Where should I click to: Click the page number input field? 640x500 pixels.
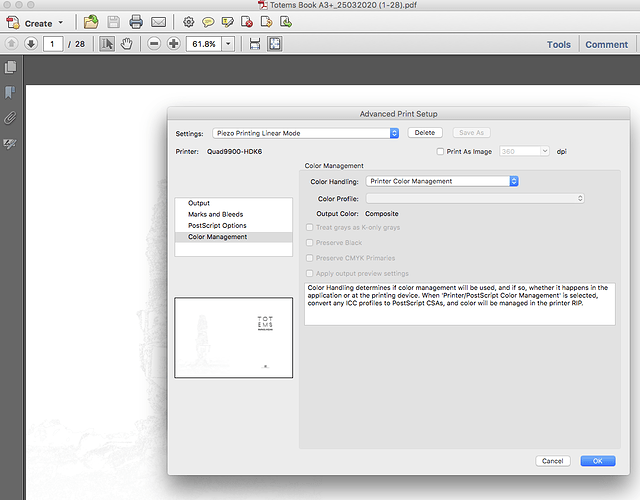[x=56, y=44]
